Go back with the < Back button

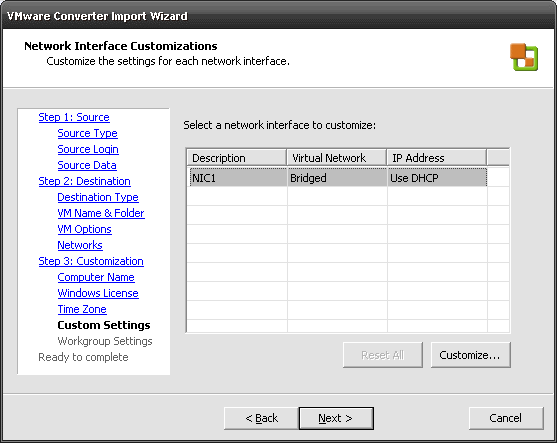(261, 418)
